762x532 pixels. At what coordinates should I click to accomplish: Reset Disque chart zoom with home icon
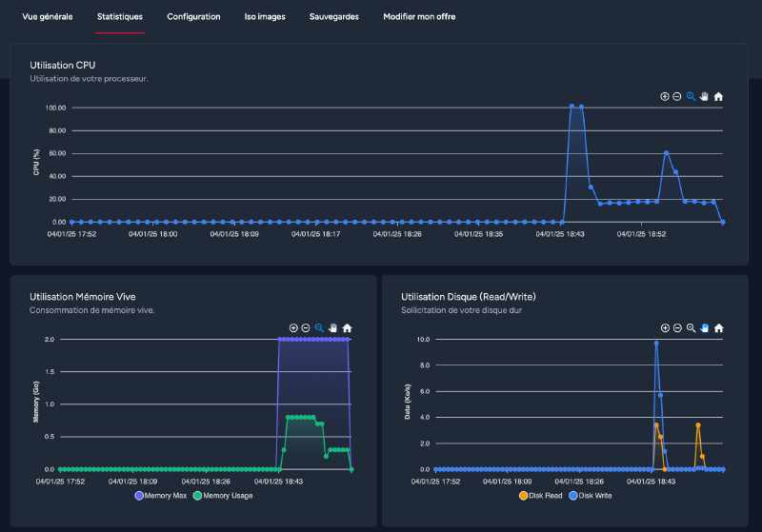(x=718, y=327)
